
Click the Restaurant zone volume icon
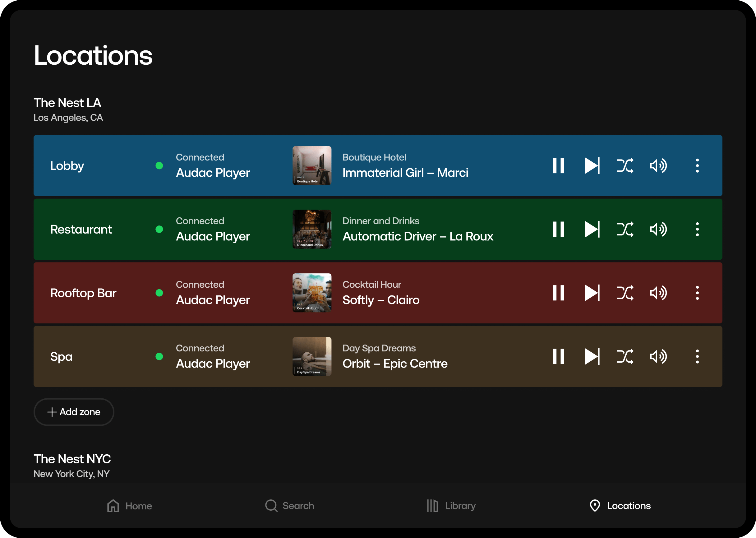click(x=658, y=229)
